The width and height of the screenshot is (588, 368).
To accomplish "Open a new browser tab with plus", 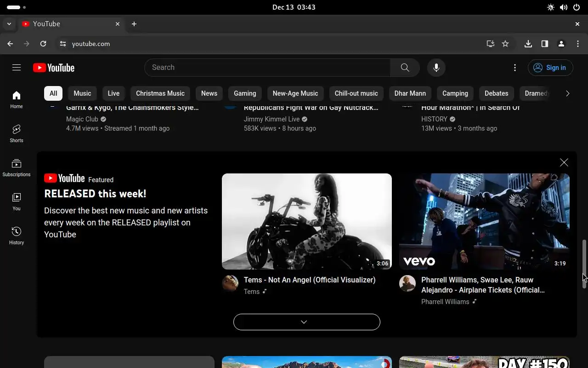I will (134, 24).
